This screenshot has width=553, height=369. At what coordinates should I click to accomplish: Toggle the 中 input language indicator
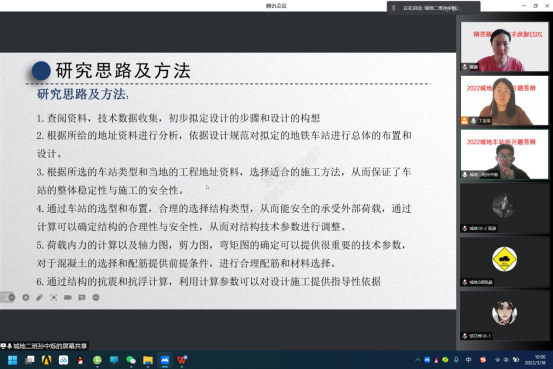pos(468,360)
